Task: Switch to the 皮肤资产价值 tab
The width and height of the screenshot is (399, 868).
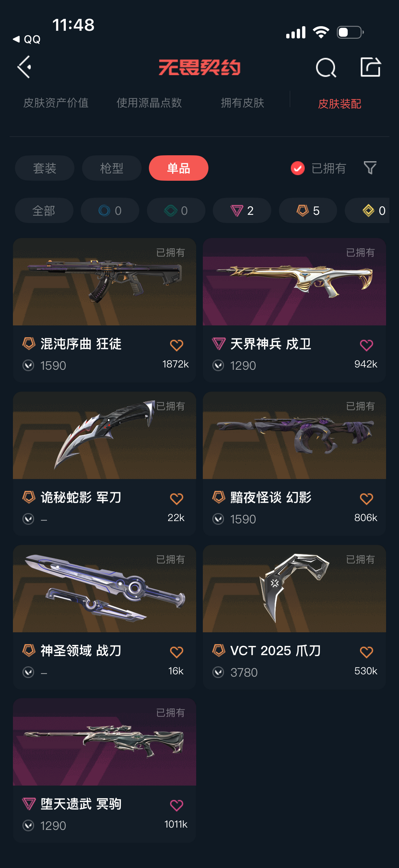Action: coord(56,103)
